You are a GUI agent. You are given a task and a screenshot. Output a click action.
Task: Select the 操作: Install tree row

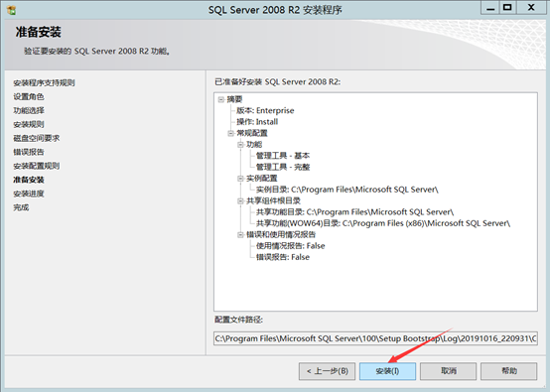[257, 122]
